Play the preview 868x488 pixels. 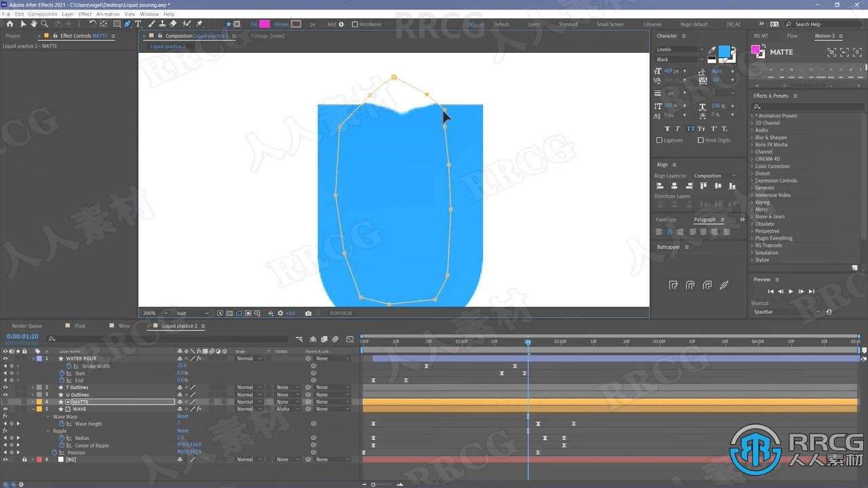point(791,291)
